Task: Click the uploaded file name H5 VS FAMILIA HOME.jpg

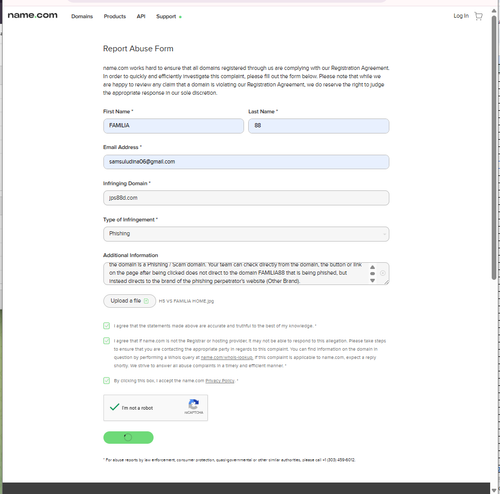Action: click(x=186, y=301)
